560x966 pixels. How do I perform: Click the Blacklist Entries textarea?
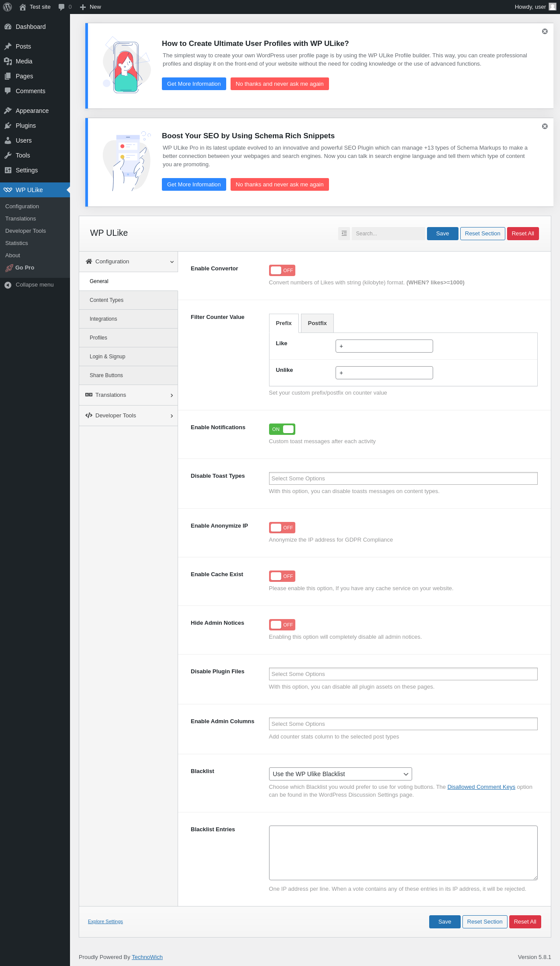click(x=403, y=853)
